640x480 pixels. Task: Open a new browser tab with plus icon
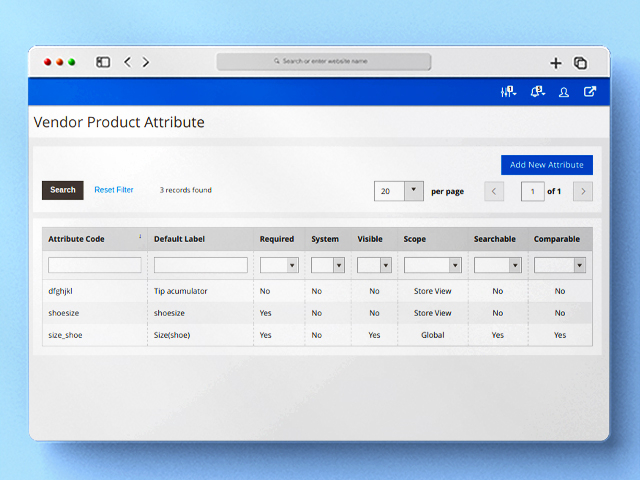[556, 62]
